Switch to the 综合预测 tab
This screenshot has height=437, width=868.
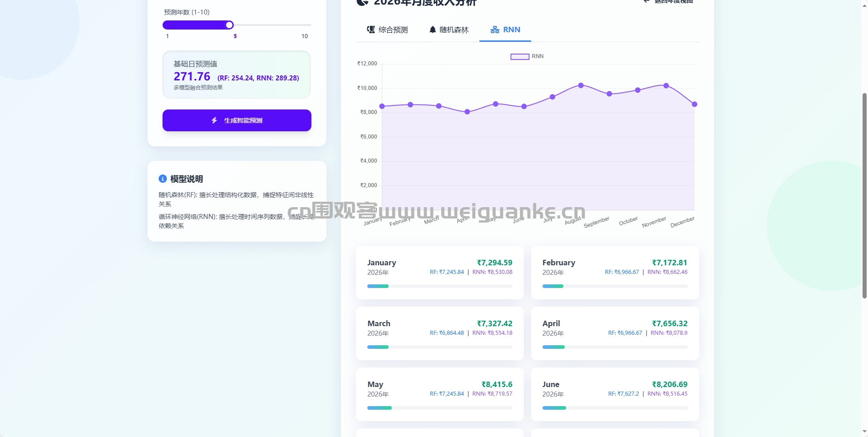click(x=387, y=30)
